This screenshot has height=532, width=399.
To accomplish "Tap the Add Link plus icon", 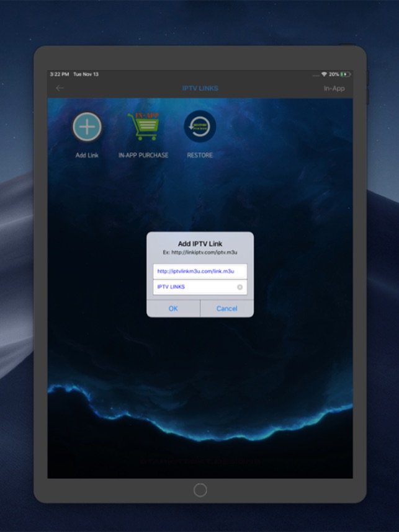I will (x=87, y=127).
